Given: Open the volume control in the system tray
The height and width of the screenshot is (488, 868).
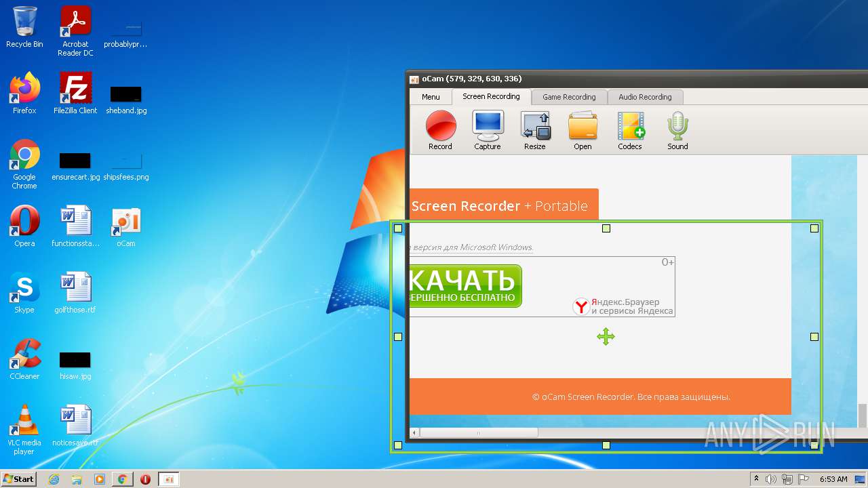Looking at the screenshot, I should [771, 479].
